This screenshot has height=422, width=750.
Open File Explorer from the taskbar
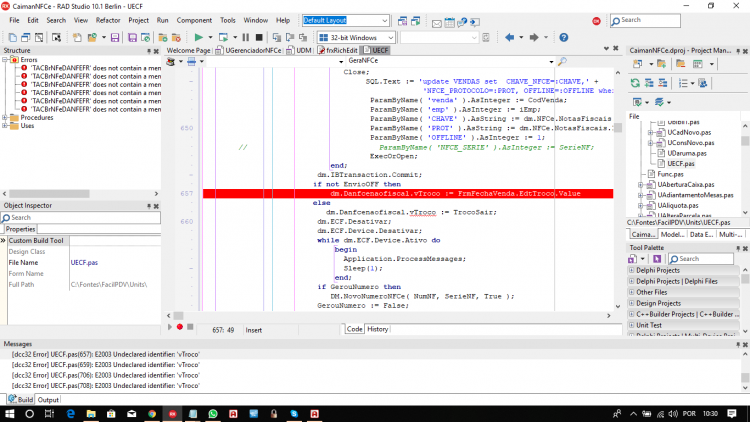tap(91, 414)
